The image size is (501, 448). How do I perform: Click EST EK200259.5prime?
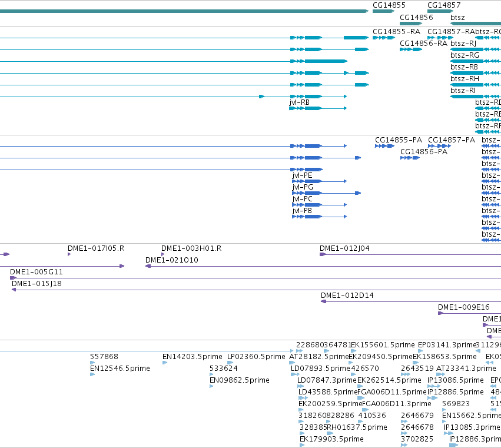(330, 404)
